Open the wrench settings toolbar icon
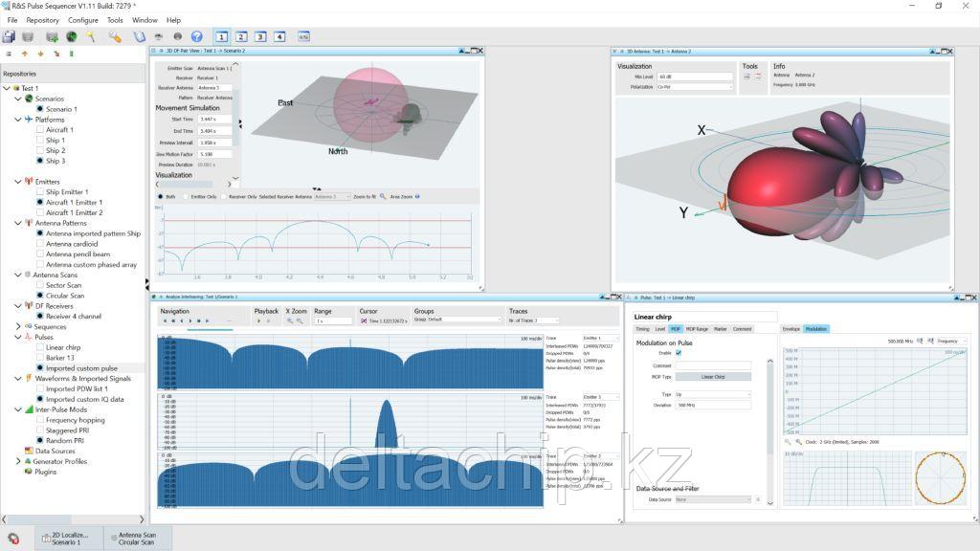The width and height of the screenshot is (980, 551). click(115, 37)
